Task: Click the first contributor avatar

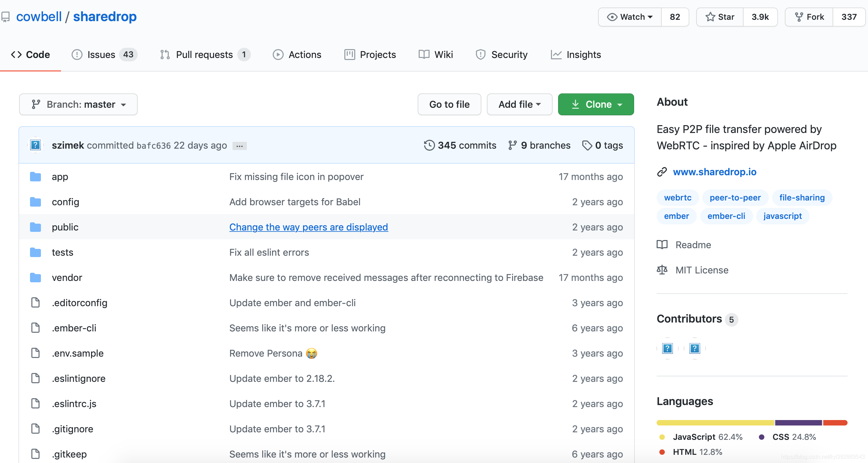Action: (668, 348)
